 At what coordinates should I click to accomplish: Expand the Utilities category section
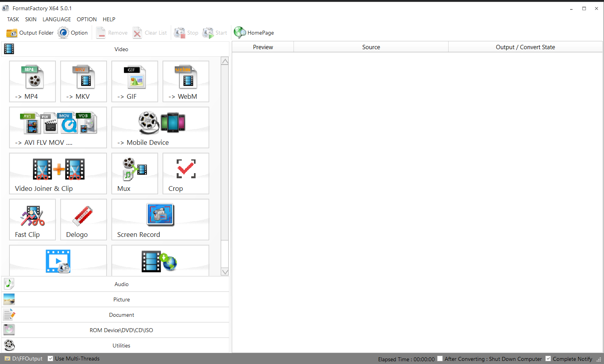pos(115,346)
